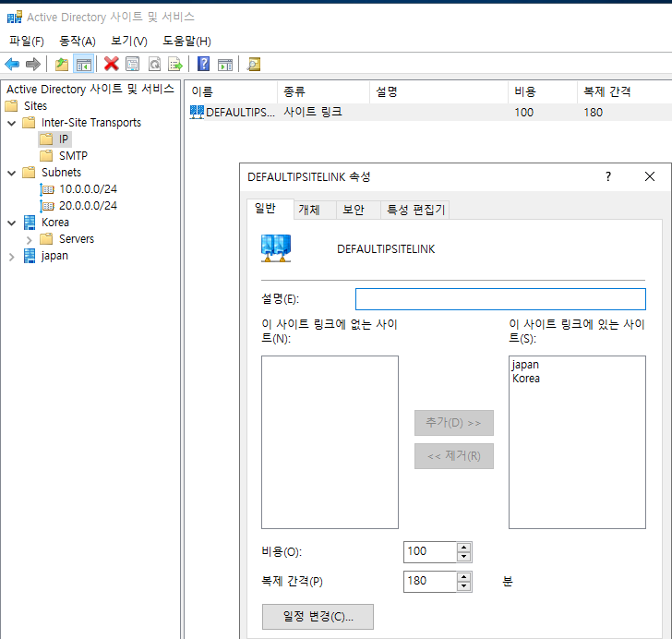Select the 20.0.0.0/24 subnet label
Image resolution: width=672 pixels, height=639 pixels.
click(88, 206)
